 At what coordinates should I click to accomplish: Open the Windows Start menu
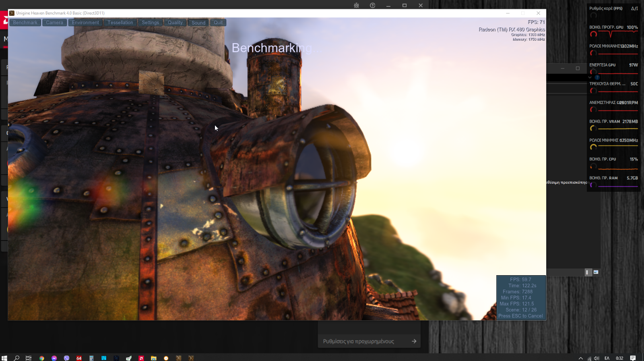pos(4,358)
